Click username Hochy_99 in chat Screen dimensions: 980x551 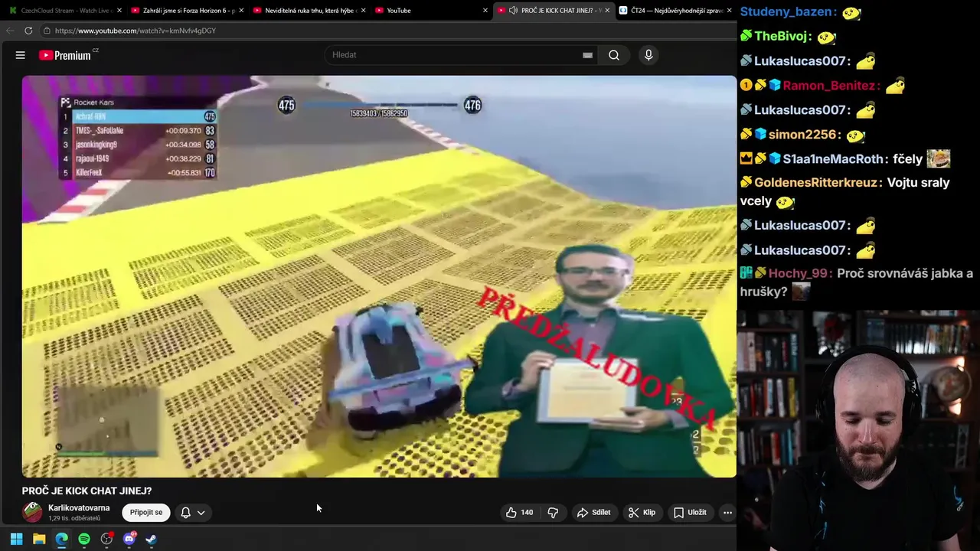tap(799, 273)
